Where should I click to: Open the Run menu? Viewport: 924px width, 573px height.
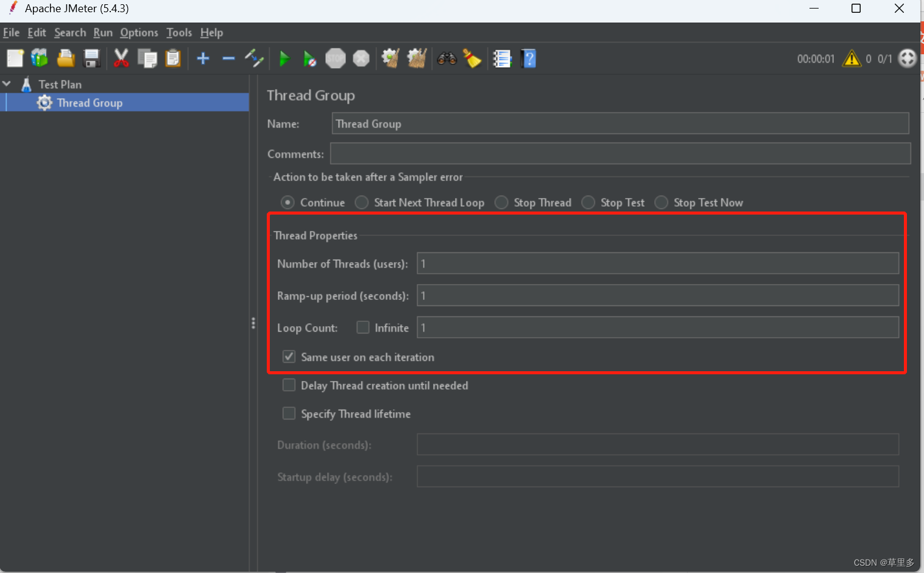[x=103, y=32]
